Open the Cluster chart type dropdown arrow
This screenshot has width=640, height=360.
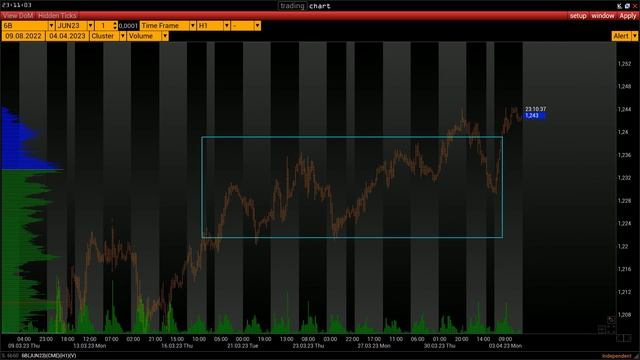122,36
